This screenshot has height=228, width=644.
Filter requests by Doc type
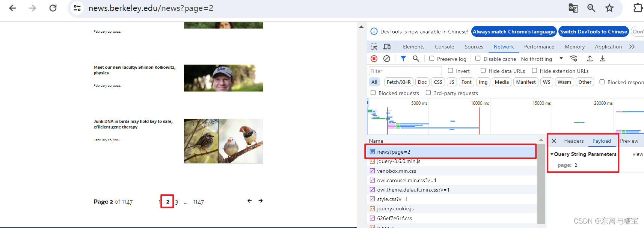[x=422, y=82]
